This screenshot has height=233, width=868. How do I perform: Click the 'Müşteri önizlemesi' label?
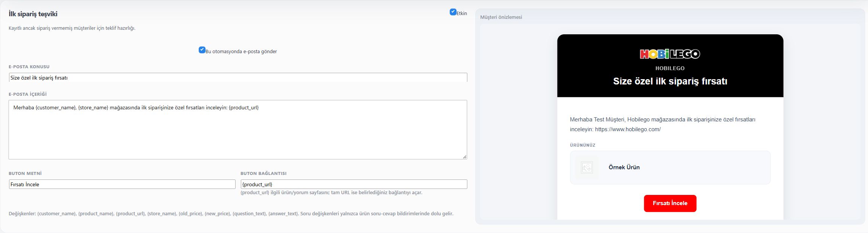pyautogui.click(x=501, y=17)
